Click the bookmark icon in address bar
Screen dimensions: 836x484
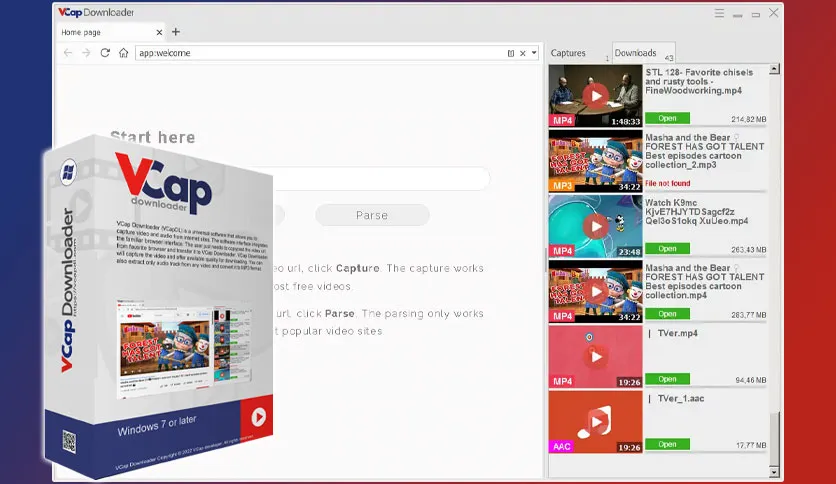click(511, 53)
